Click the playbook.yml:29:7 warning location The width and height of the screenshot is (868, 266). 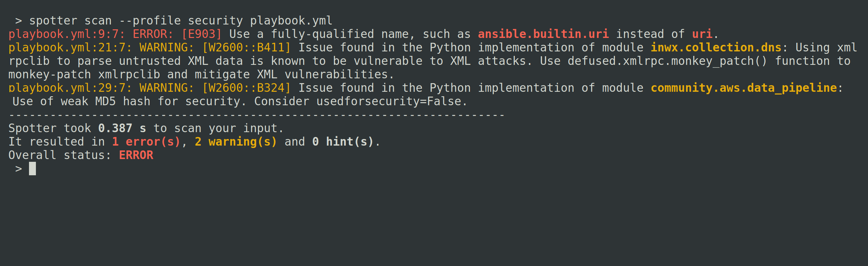pos(70,88)
